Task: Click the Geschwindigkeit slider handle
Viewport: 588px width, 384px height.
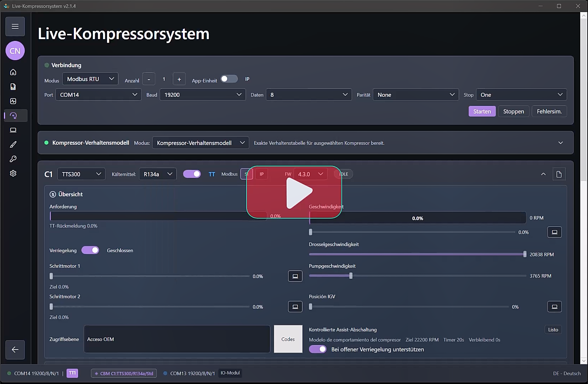Action: [x=311, y=232]
